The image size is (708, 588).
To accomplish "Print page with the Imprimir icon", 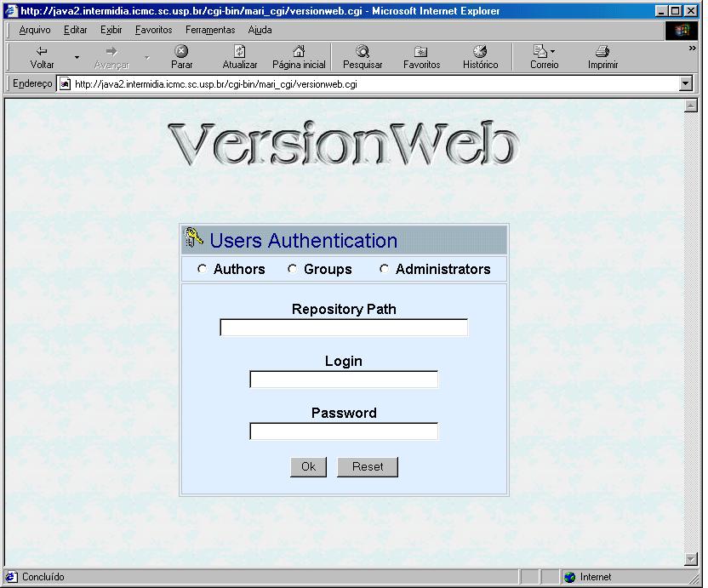I will [x=602, y=51].
